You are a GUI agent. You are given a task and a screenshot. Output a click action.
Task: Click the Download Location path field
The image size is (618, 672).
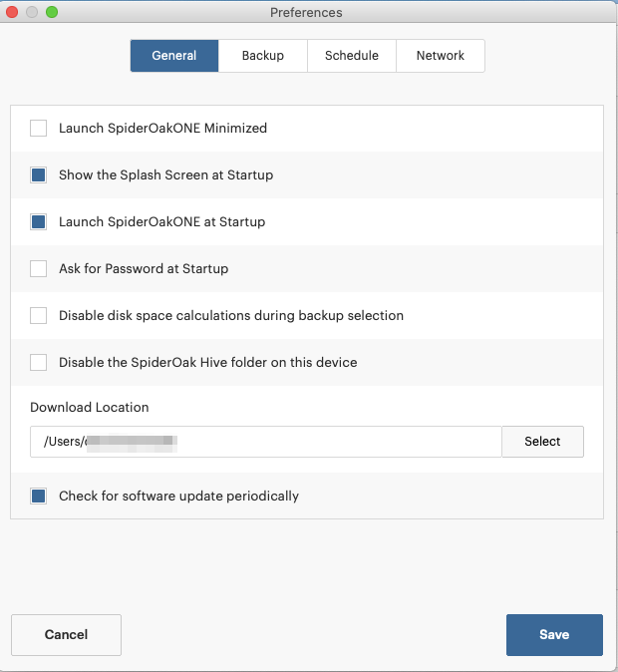[x=266, y=442]
